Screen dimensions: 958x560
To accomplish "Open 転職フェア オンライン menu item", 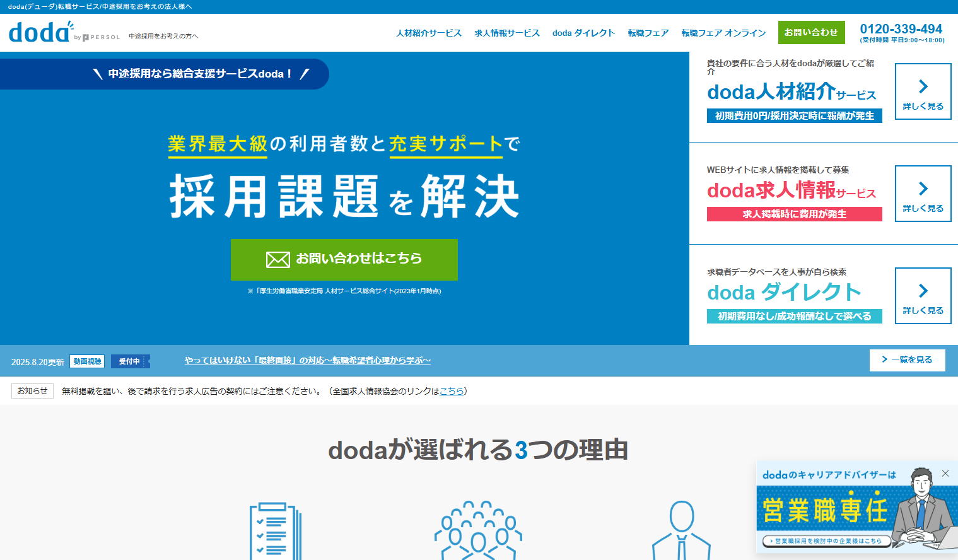I will click(723, 33).
